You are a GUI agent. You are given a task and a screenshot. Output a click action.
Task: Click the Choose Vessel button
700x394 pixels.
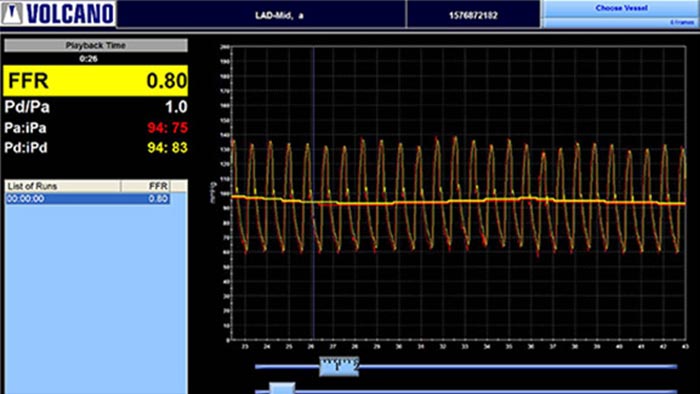click(x=621, y=8)
